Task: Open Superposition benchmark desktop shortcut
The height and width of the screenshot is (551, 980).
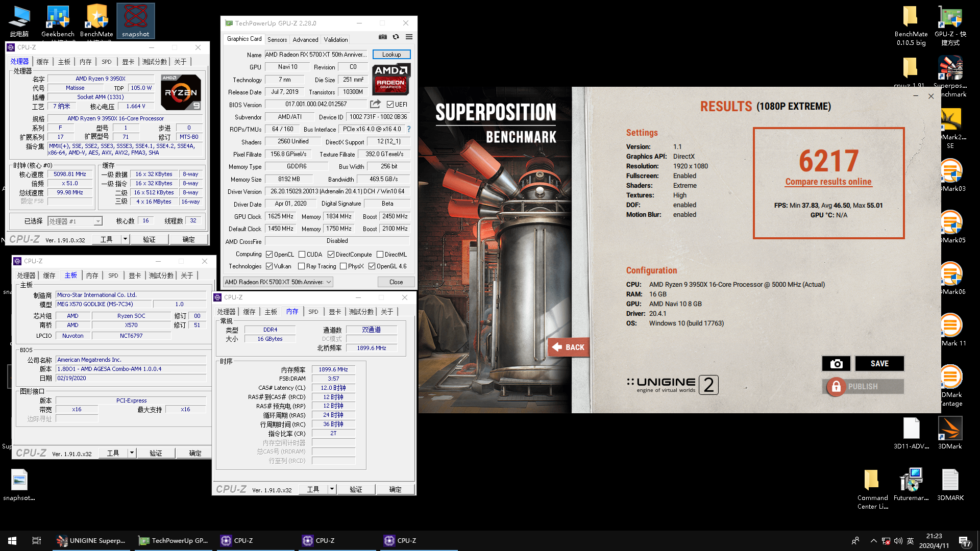Action: pyautogui.click(x=950, y=77)
